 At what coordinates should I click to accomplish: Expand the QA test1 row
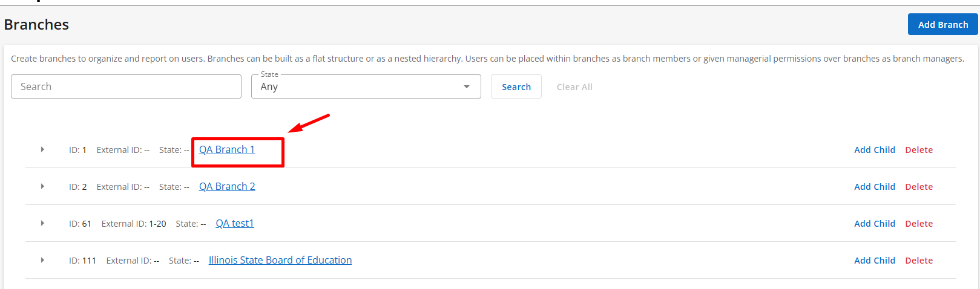tap(42, 223)
